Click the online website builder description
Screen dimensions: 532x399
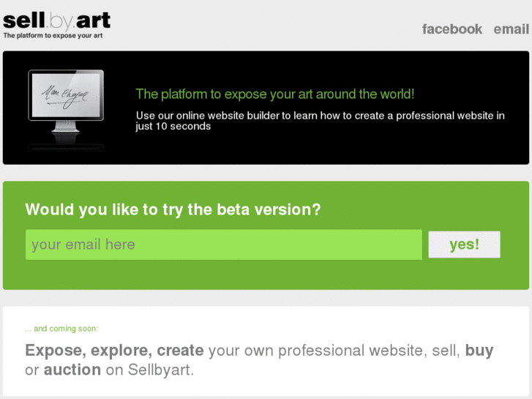coord(320,116)
